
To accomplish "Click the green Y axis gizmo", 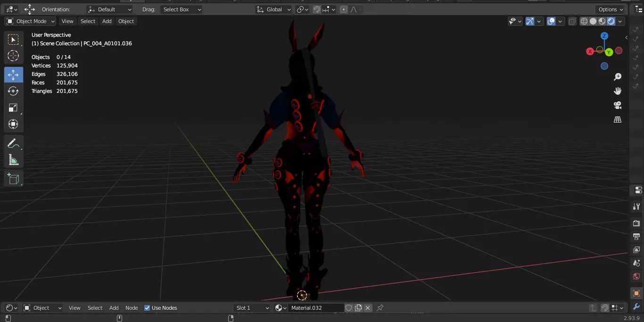I will click(609, 52).
